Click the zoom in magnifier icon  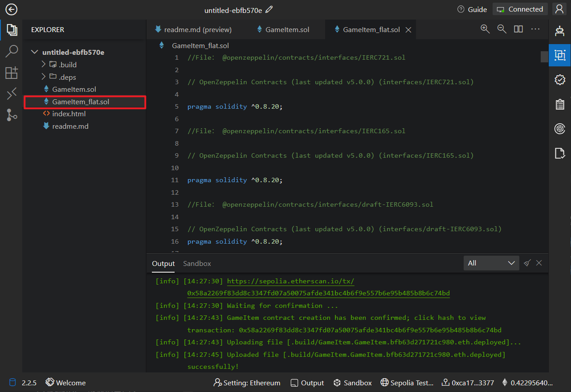pos(485,29)
